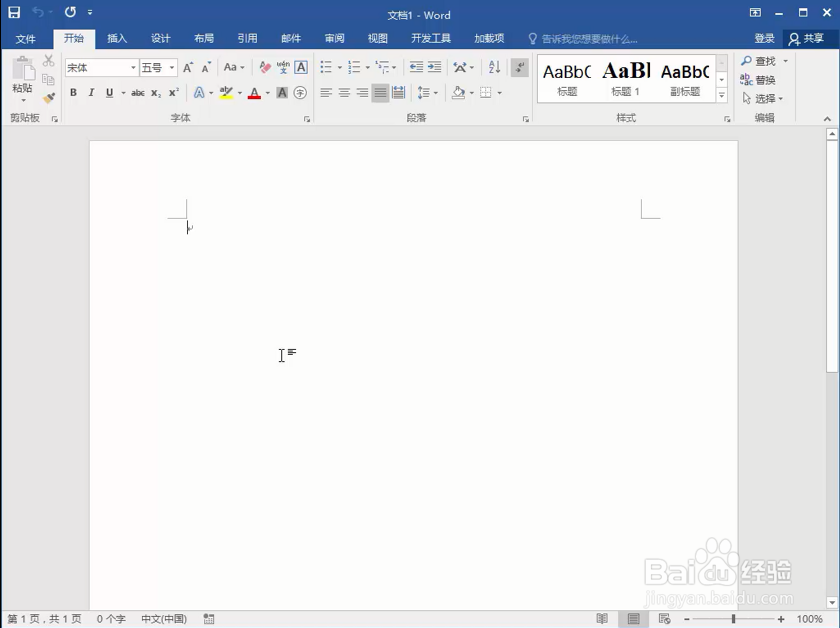Open the Bullets list dropdown arrow

(340, 68)
